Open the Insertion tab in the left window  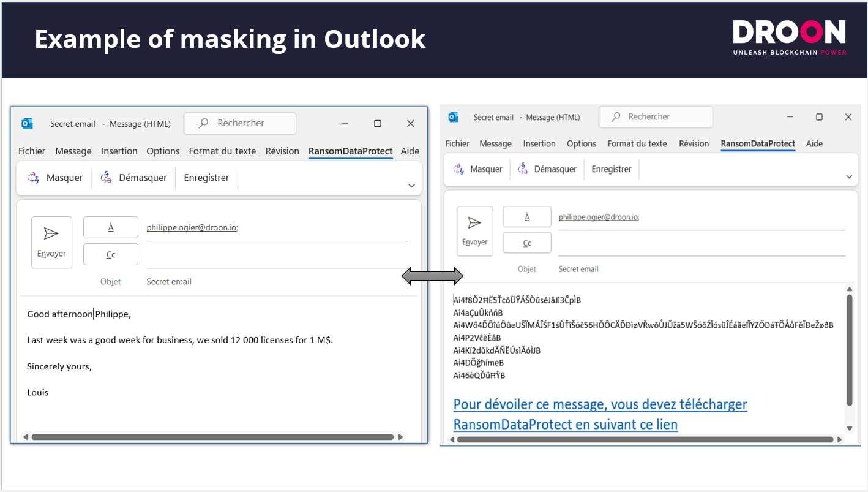[x=119, y=151]
